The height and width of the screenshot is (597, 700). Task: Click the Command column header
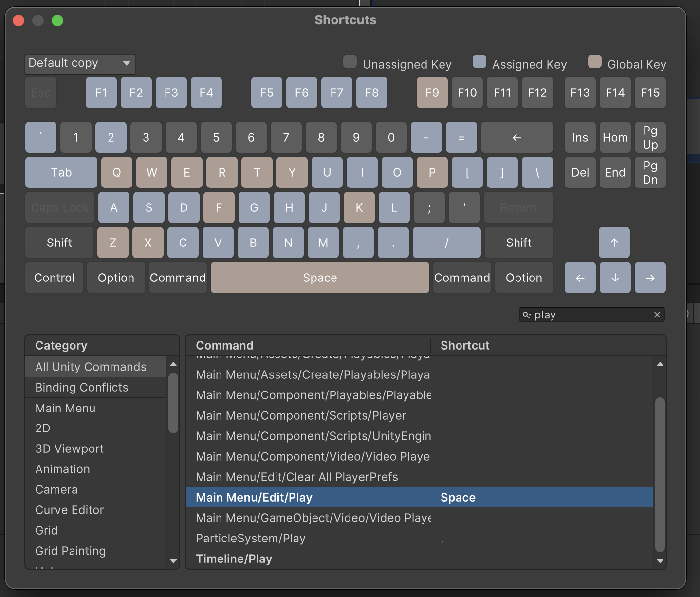coord(309,345)
